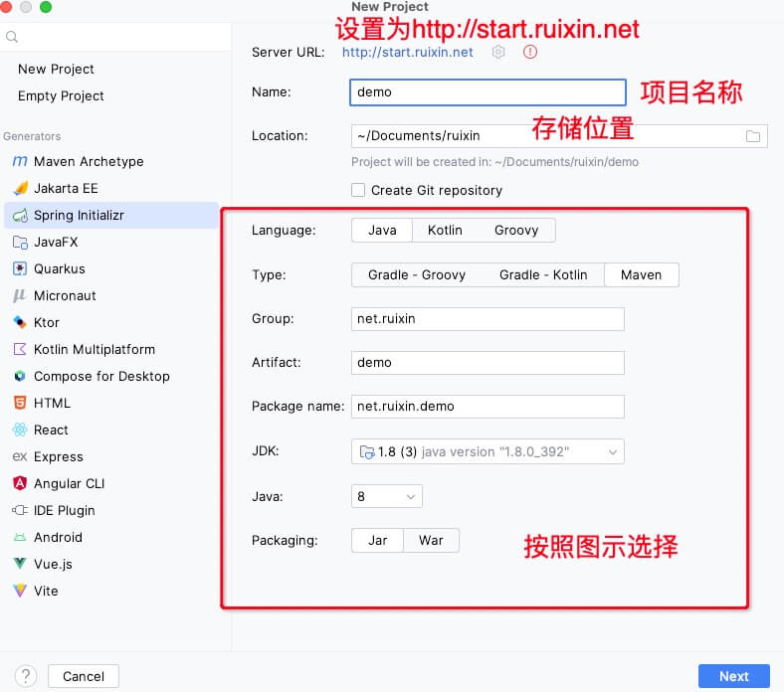Choose Compose for Desktop generator
Viewport: 784px width, 692px height.
click(x=111, y=376)
